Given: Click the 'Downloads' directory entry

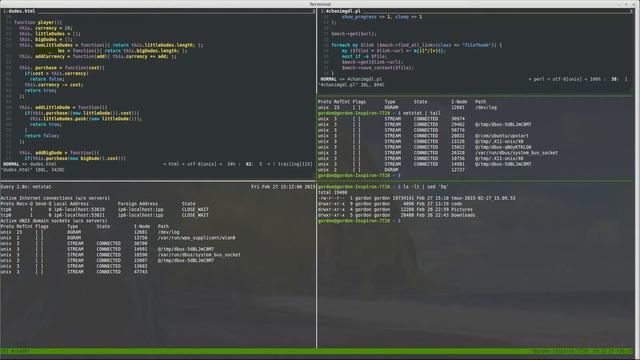Looking at the screenshot, I should click(x=463, y=215).
